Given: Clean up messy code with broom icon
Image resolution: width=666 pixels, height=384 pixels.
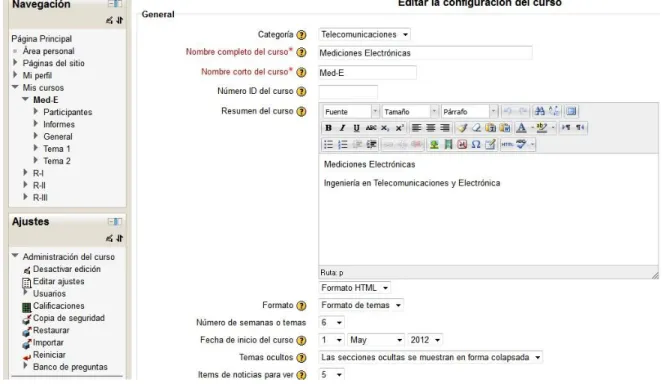Looking at the screenshot, I should 462,128.
